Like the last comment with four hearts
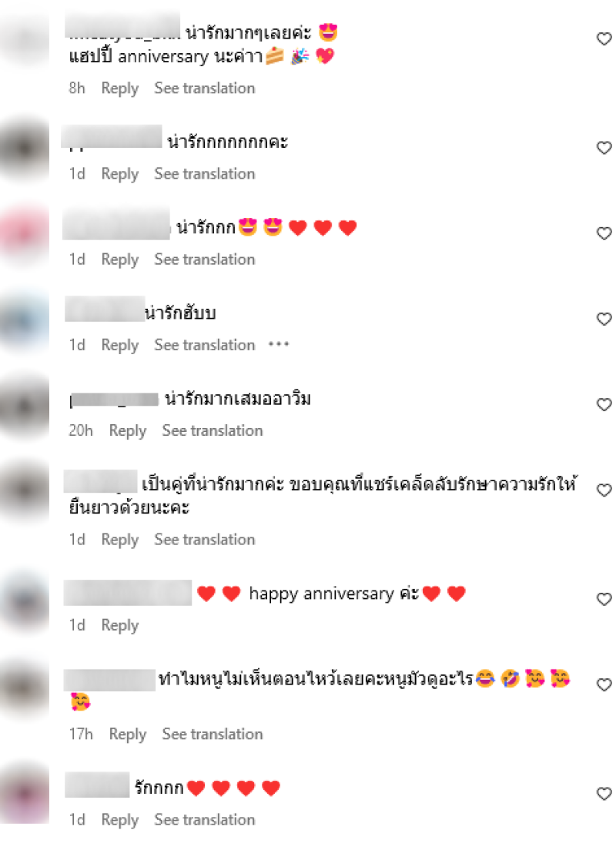Image resolution: width=616 pixels, height=860 pixels. [x=604, y=795]
